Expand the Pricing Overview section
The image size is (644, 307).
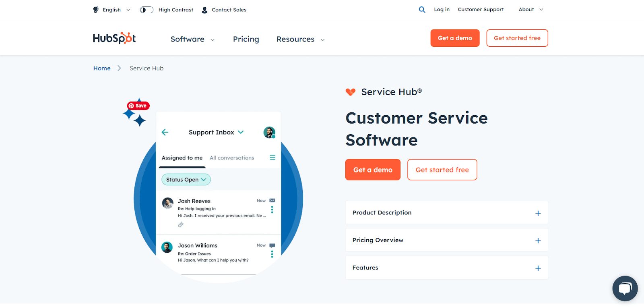(446, 240)
